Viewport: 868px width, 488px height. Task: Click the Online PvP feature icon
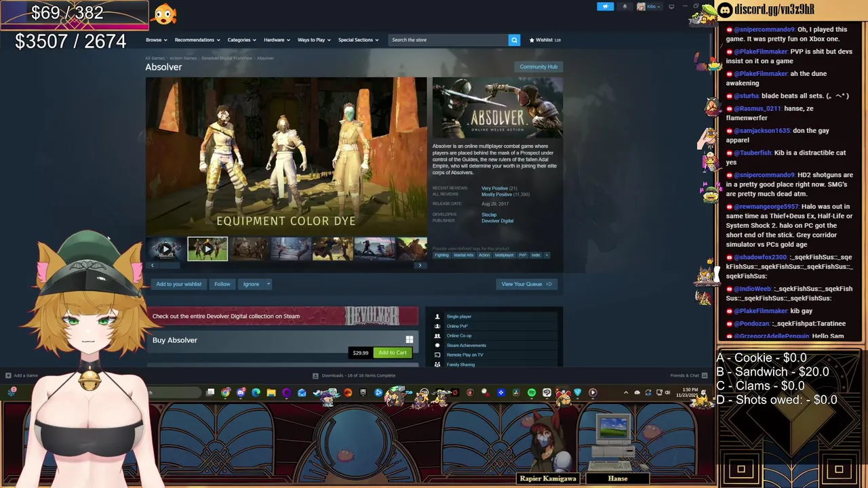click(x=437, y=326)
